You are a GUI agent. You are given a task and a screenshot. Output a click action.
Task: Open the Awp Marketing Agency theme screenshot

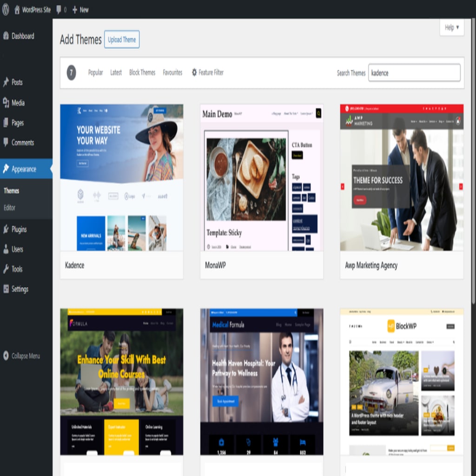tap(402, 178)
